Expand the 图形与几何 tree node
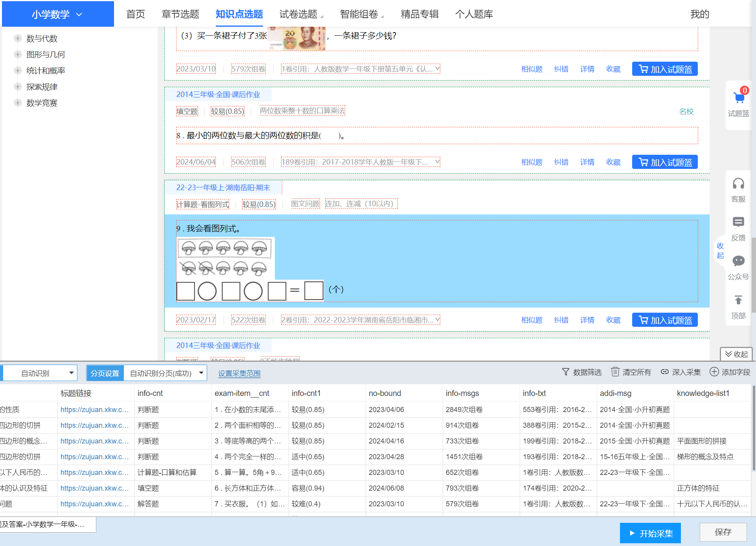The image size is (756, 546). (18, 55)
